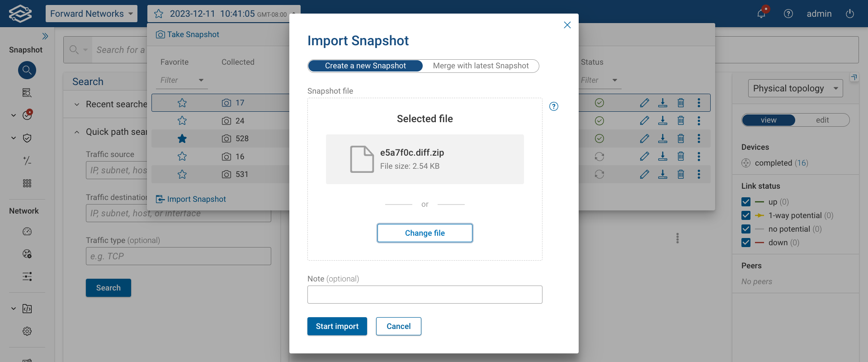Viewport: 868px width, 362px height.
Task: Expand the Recent searches section
Action: tap(77, 105)
